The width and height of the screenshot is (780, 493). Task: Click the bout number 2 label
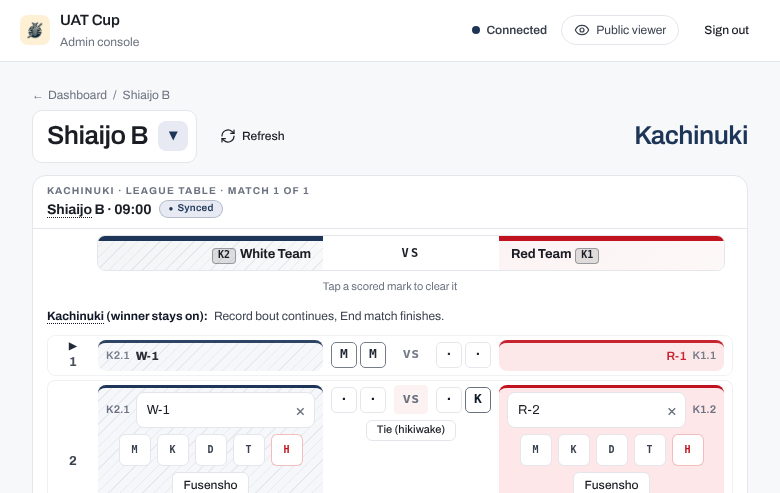pos(73,461)
